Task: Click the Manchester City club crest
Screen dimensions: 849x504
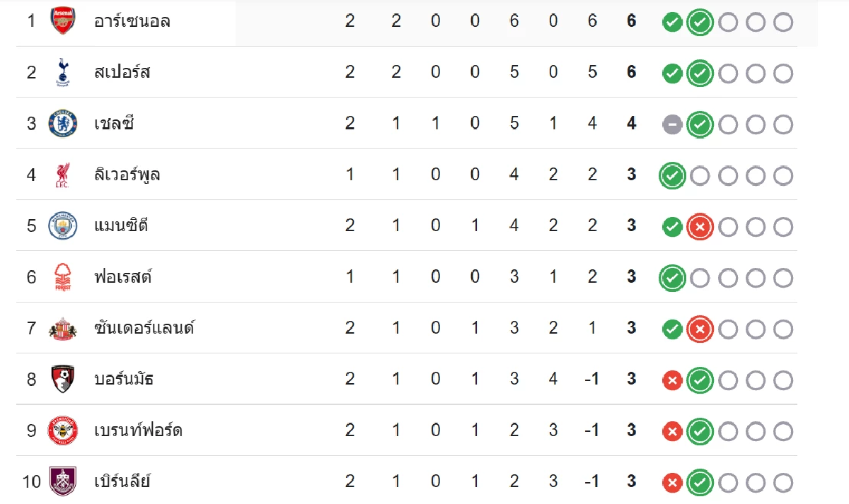Action: (62, 225)
